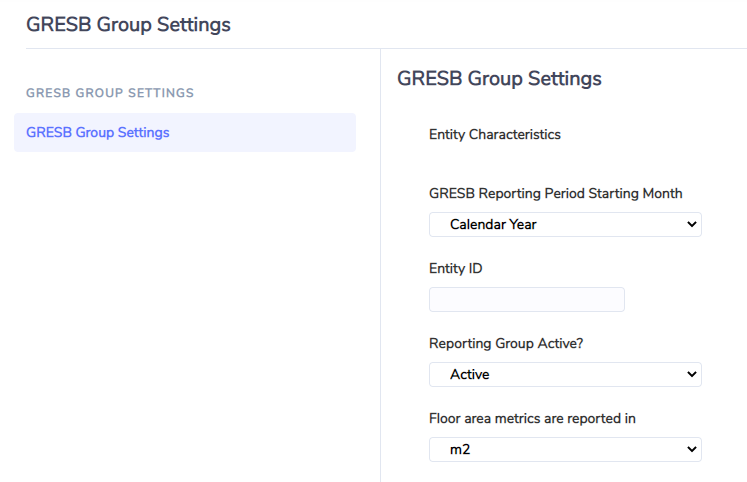Image resolution: width=747 pixels, height=482 pixels.
Task: Click the Entity Characteristics section label
Action: point(495,135)
